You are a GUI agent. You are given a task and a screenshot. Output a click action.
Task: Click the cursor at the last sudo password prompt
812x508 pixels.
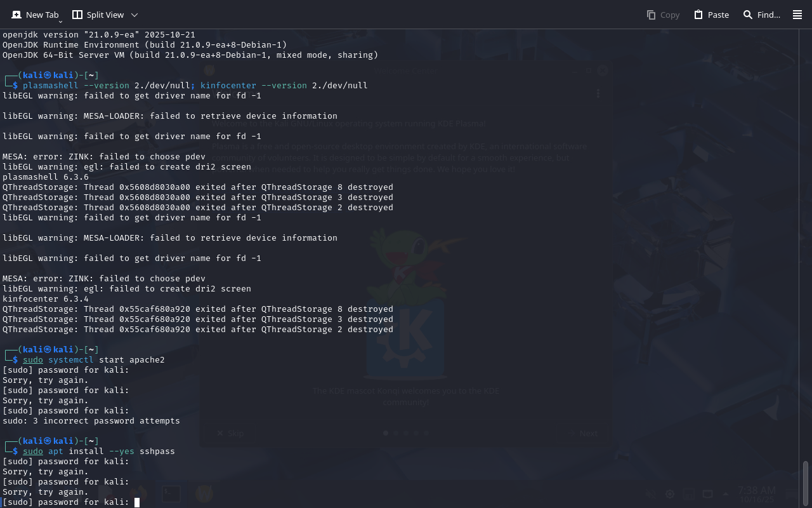[x=136, y=502]
